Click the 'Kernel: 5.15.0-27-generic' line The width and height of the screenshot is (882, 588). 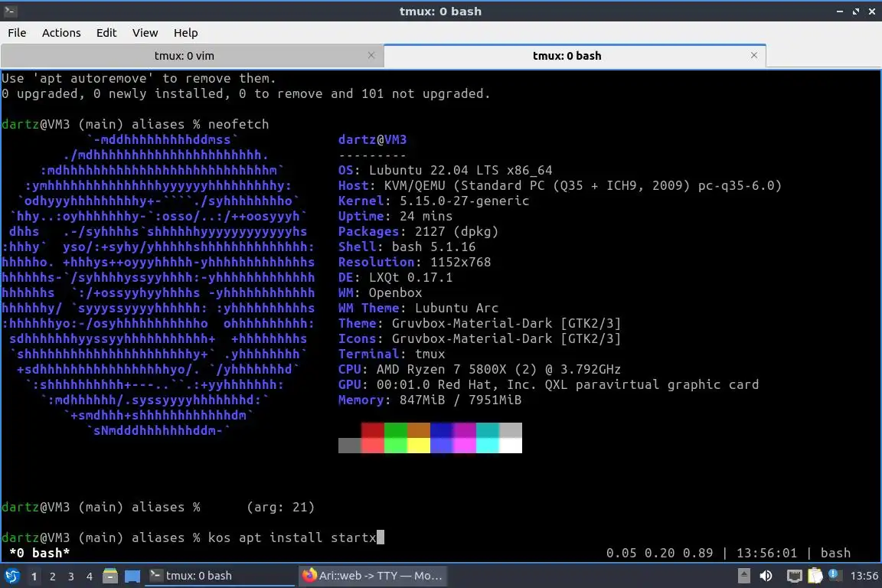pyautogui.click(x=433, y=201)
